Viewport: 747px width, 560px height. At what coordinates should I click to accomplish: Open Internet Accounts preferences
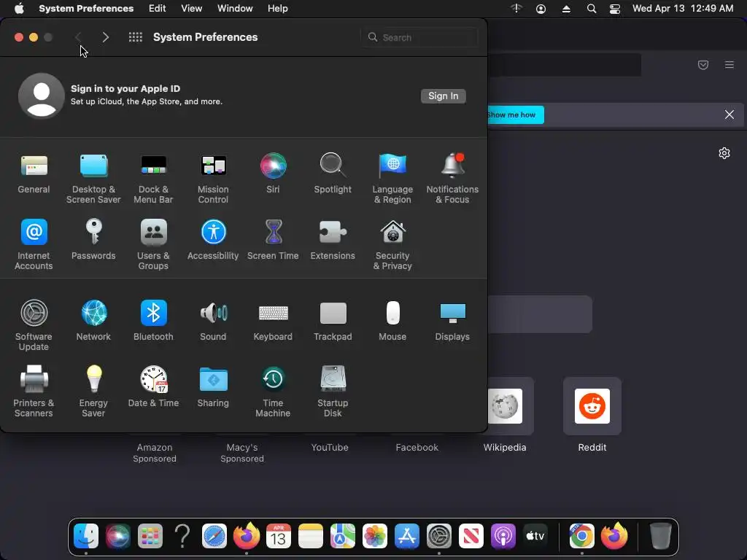coord(34,245)
